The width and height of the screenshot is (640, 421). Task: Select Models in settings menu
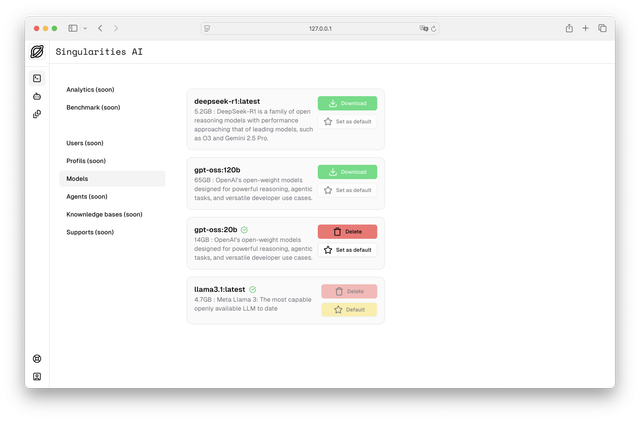(x=112, y=178)
